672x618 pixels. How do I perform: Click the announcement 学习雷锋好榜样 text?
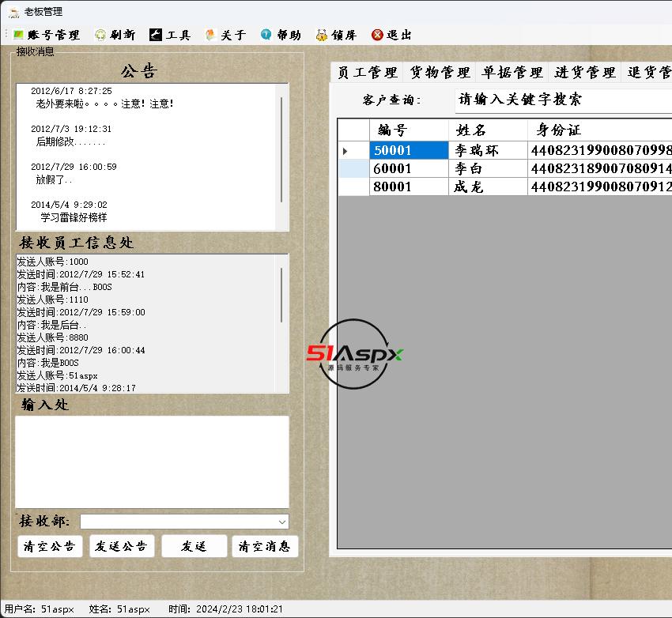point(74,217)
